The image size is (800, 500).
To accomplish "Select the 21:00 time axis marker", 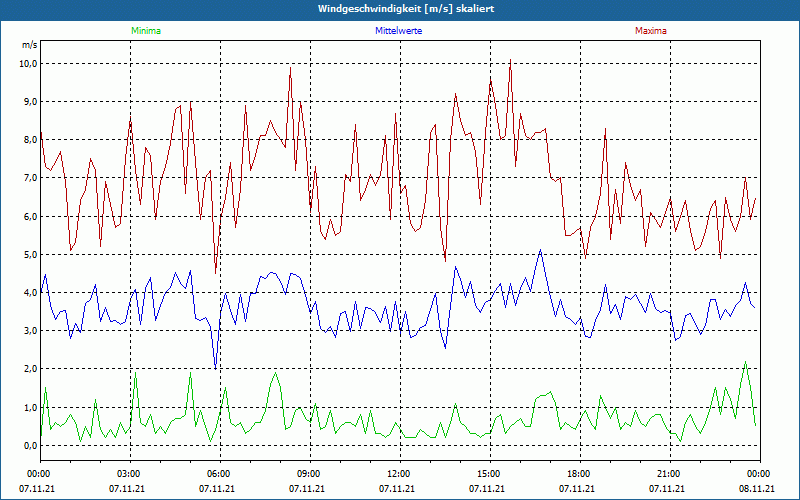I will pos(669,473).
